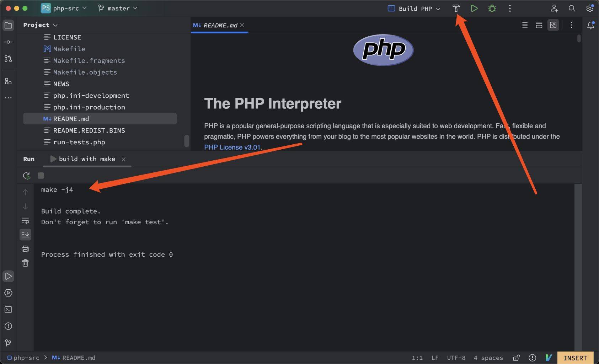Jump up the stack trace arrow
This screenshot has width=599, height=364.
(25, 192)
